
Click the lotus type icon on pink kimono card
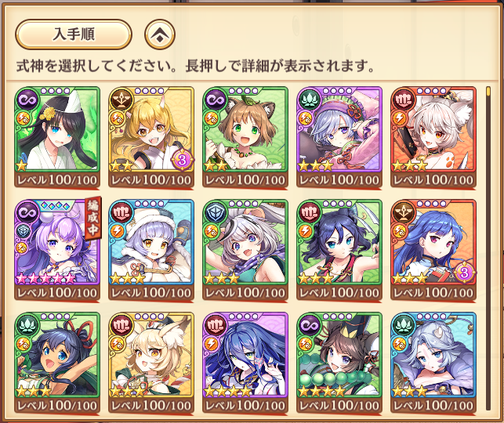309,99
